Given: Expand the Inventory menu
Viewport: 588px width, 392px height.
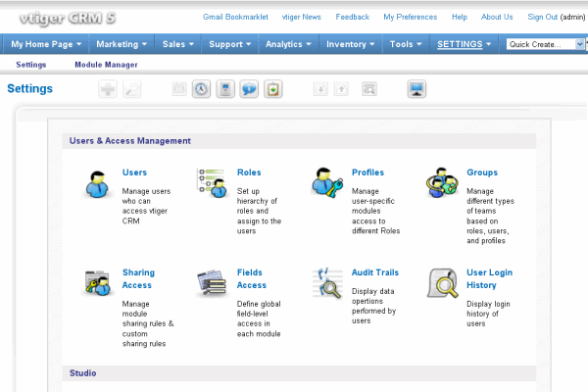Looking at the screenshot, I should point(351,44).
